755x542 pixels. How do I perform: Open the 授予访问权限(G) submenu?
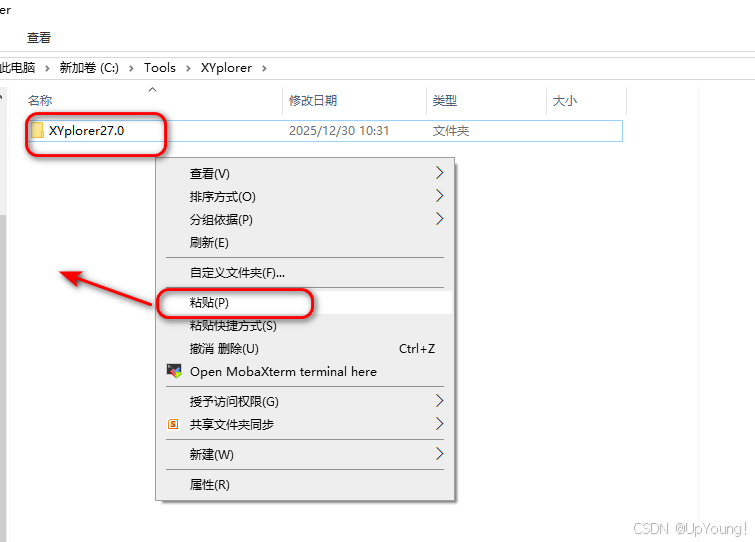tap(305, 401)
